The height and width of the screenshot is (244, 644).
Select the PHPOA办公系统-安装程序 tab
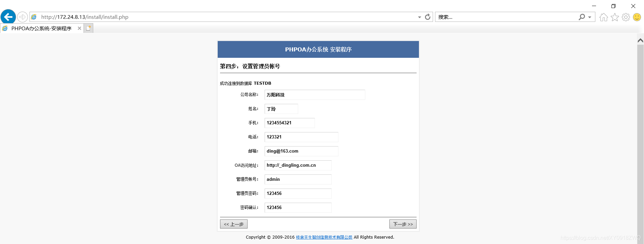tap(41, 29)
